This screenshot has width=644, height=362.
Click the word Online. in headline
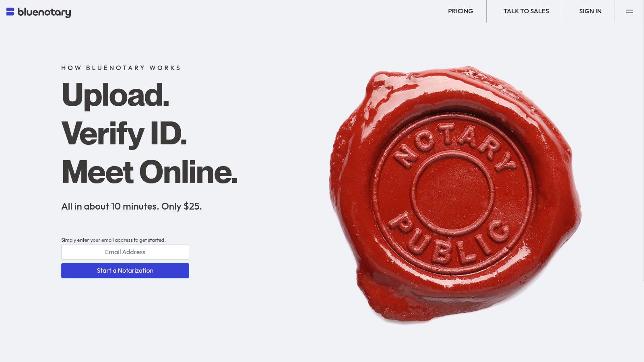(x=189, y=172)
